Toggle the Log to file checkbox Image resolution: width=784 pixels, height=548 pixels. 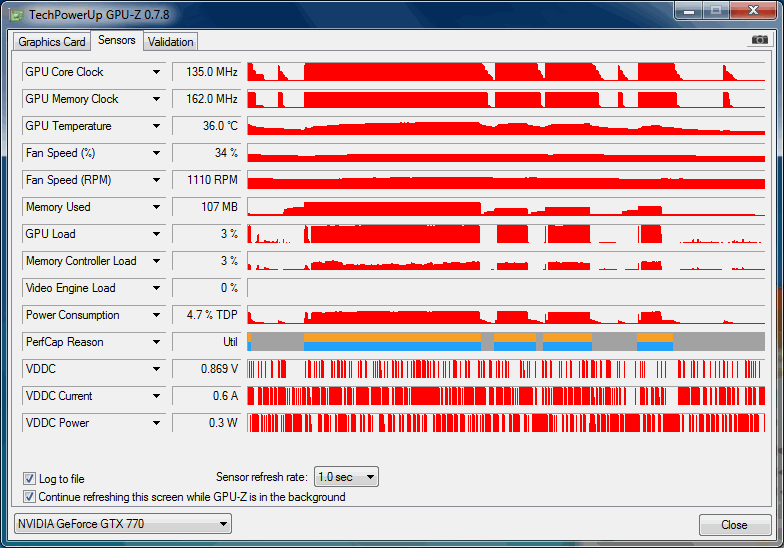click(30, 478)
